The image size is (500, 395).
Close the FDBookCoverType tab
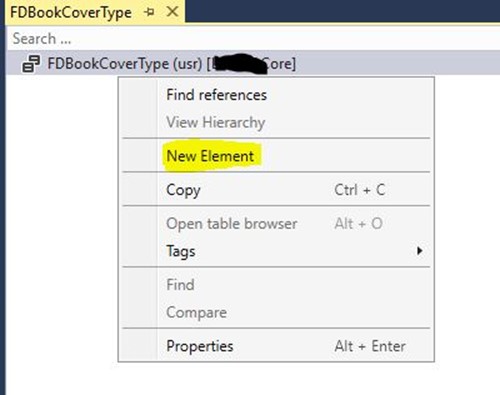pyautogui.click(x=172, y=12)
